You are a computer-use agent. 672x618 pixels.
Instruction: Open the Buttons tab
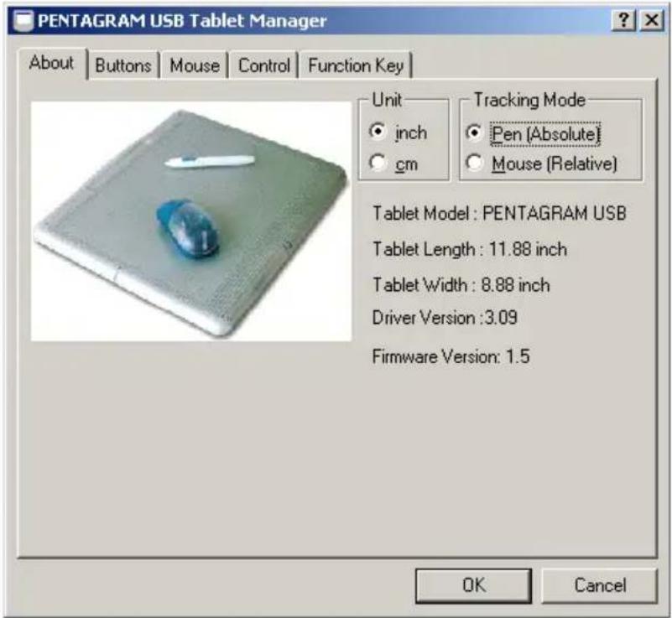[123, 65]
